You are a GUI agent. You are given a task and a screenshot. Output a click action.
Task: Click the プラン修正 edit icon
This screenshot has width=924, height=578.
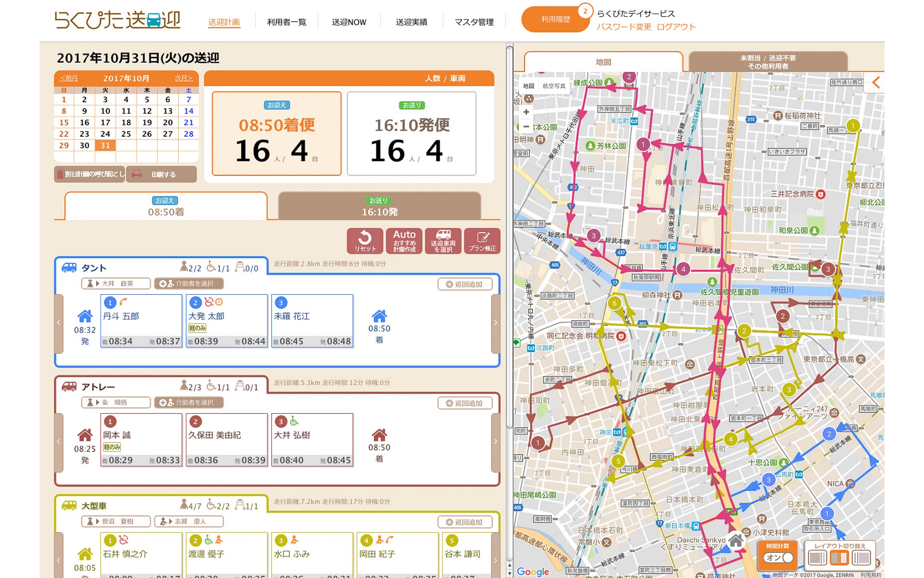click(x=482, y=240)
